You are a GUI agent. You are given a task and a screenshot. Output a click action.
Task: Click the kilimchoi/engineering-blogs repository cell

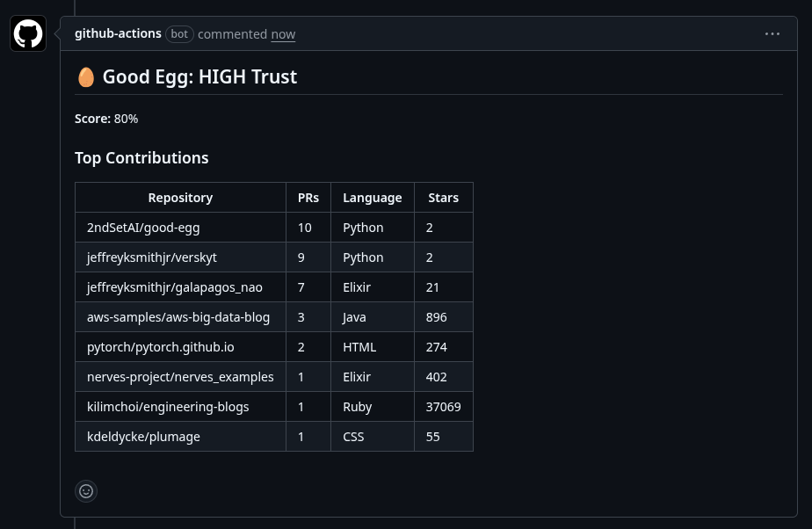(168, 407)
